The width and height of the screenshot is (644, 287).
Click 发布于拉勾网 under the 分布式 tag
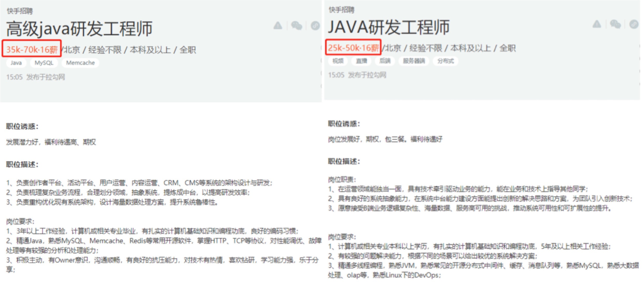pyautogui.click(x=367, y=75)
